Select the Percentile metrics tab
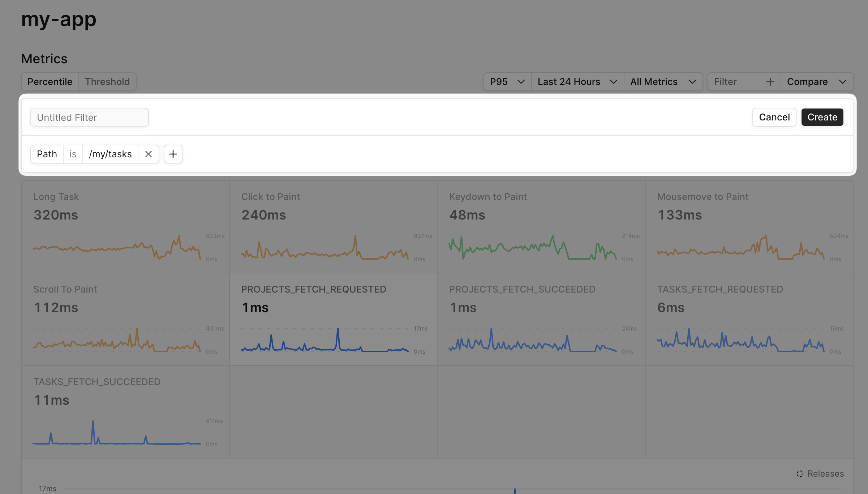The image size is (868, 494). coord(50,81)
